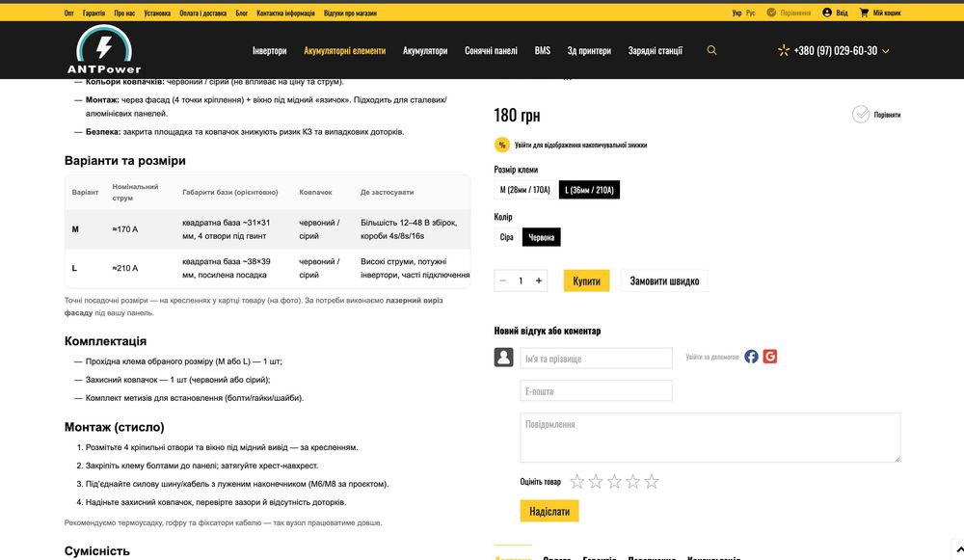
Task: Click the price '180 грн'
Action: [x=517, y=115]
